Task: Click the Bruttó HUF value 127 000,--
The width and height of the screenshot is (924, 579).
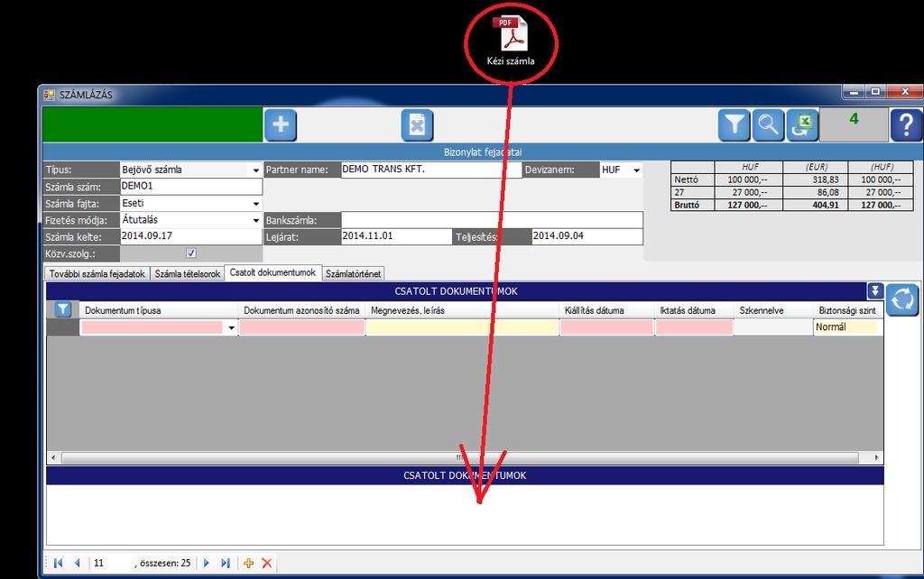Action: pos(748,205)
